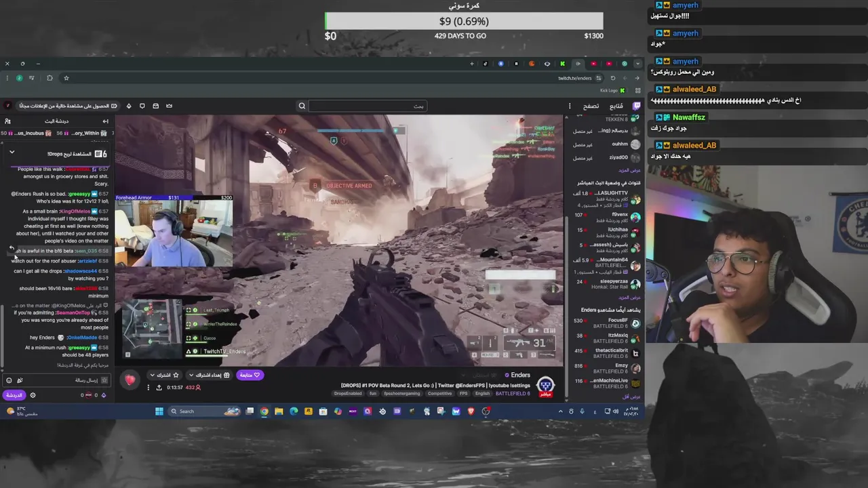
Task: Select the BATTLEFIELD 6 category link
Action: [x=513, y=393]
